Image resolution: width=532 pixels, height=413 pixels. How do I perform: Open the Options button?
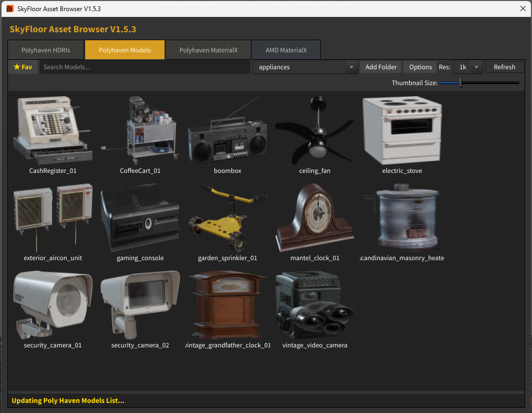(x=420, y=67)
